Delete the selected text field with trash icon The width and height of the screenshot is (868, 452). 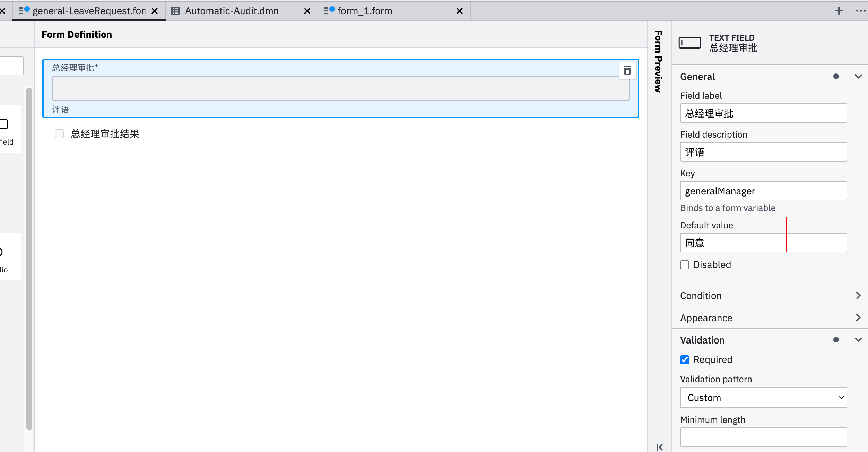click(x=627, y=71)
